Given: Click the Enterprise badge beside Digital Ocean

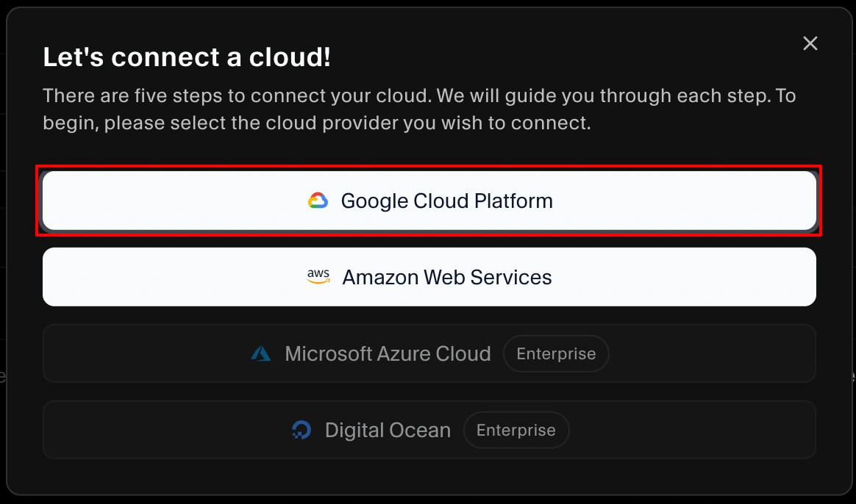Looking at the screenshot, I should 516,430.
